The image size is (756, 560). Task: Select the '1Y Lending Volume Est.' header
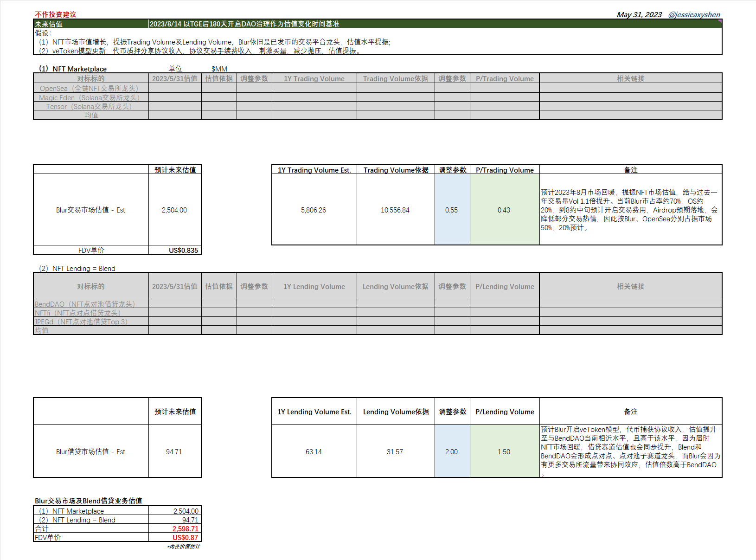(314, 412)
